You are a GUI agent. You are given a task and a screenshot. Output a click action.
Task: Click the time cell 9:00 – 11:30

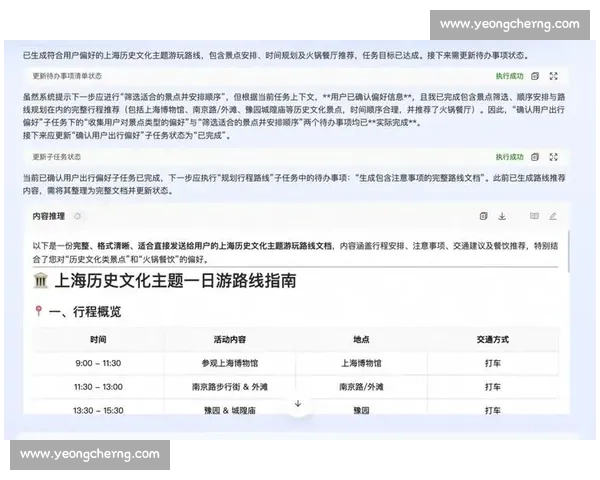tap(98, 363)
